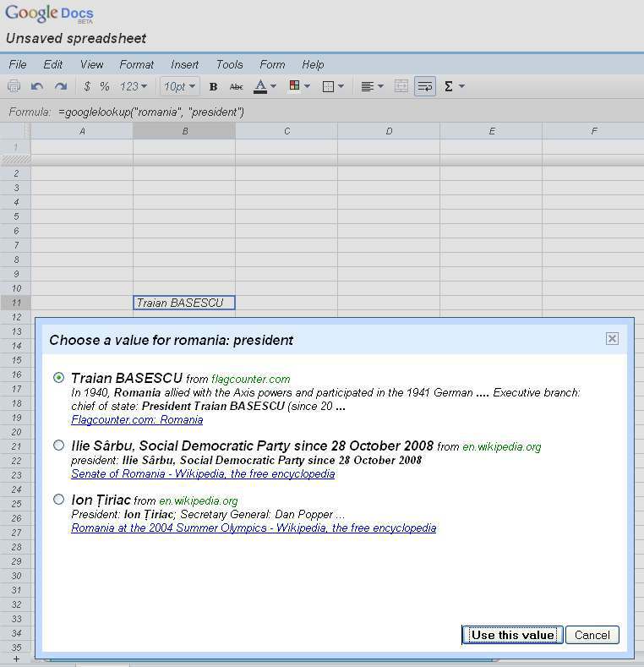Image resolution: width=644 pixels, height=667 pixels.
Task: Open the 10pt font size dropdown
Action: click(x=179, y=86)
